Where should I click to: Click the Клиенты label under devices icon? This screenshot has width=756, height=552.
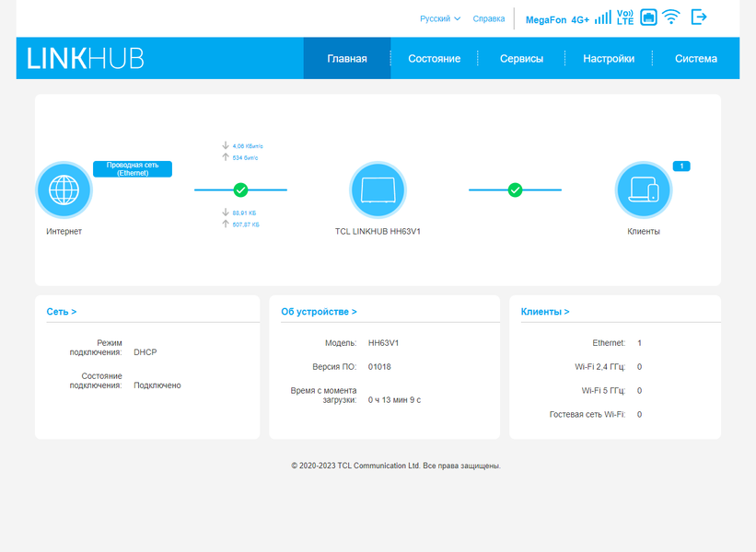pos(643,231)
